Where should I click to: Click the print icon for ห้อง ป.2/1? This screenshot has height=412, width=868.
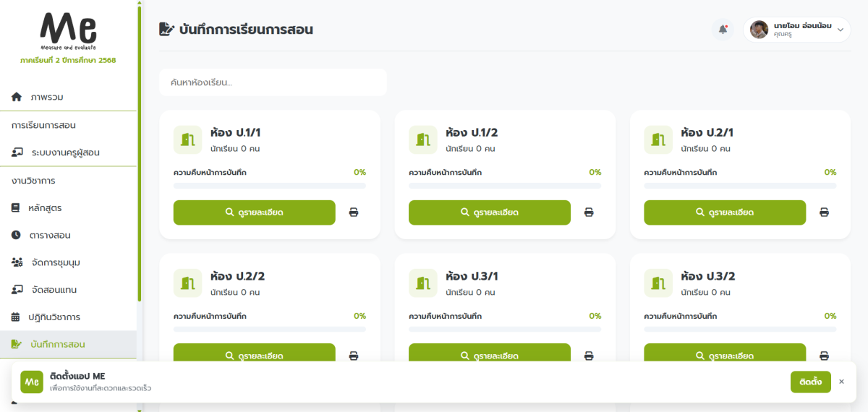click(824, 213)
